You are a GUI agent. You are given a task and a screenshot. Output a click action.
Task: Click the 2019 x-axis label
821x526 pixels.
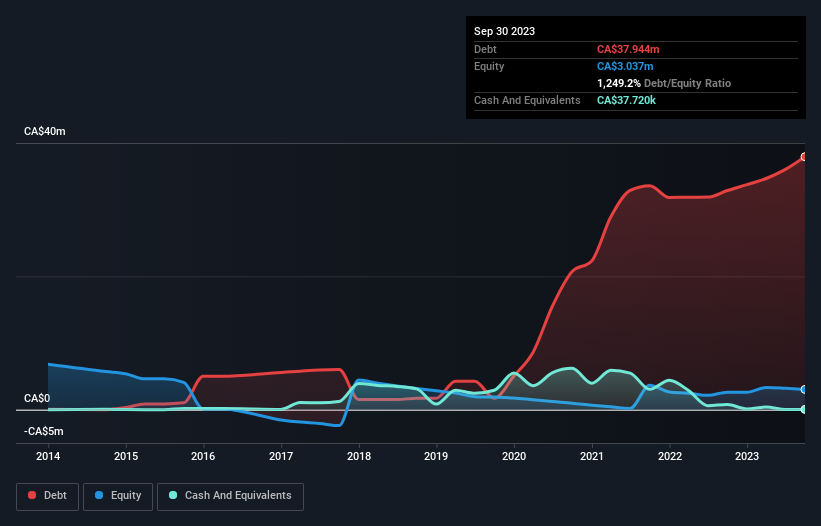pyautogui.click(x=436, y=456)
